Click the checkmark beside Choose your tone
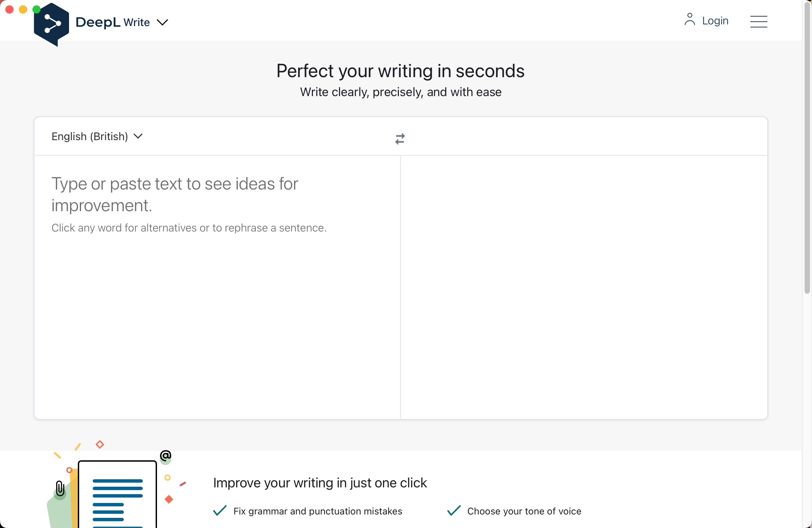The height and width of the screenshot is (528, 812). (x=454, y=511)
